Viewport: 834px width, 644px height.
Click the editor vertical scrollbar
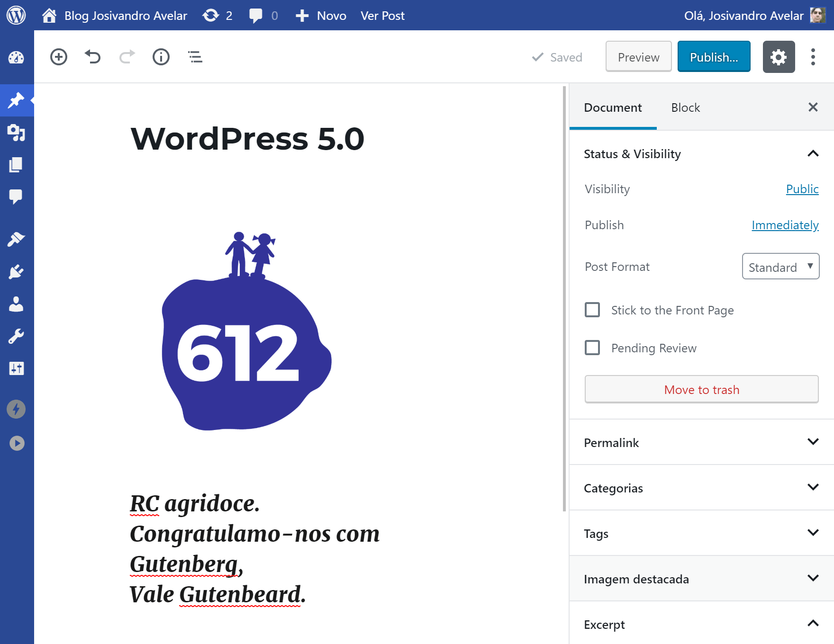(x=564, y=298)
